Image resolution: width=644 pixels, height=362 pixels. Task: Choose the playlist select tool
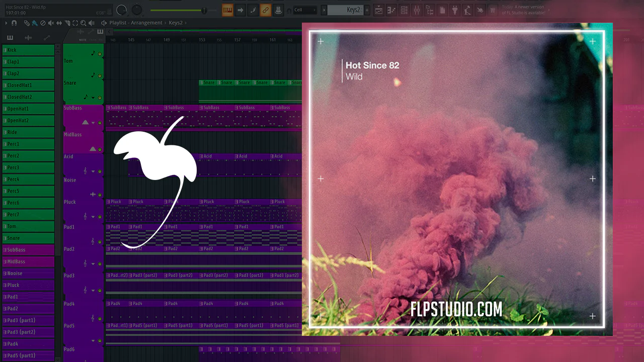(75, 23)
